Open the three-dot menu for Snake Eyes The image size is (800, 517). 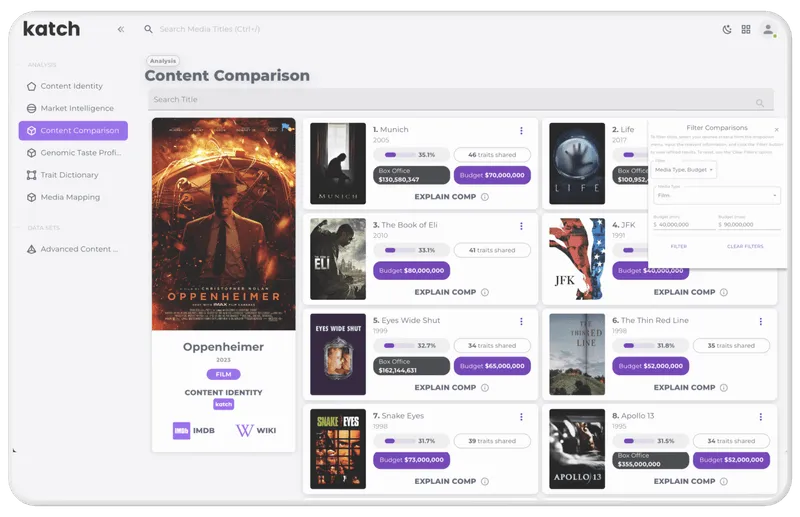point(521,417)
